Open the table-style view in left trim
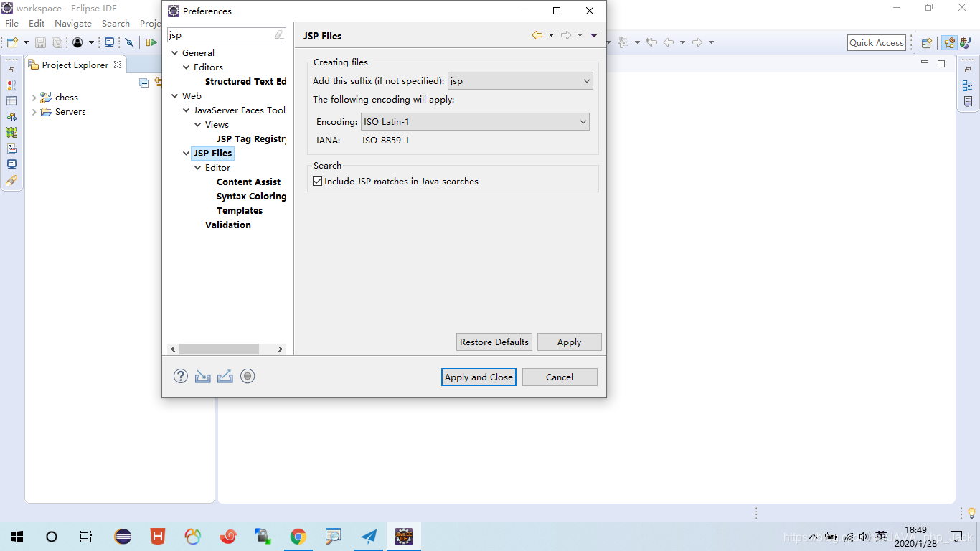 tap(11, 101)
